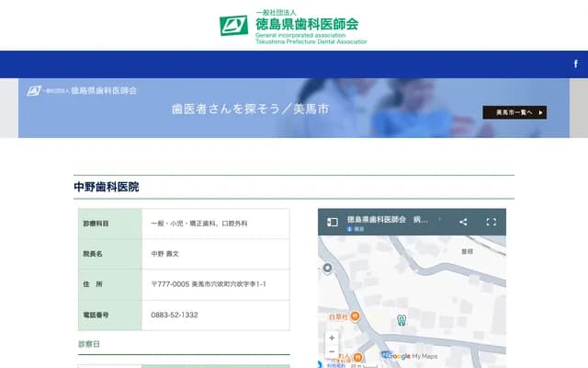Share the map via share icon
588x368 pixels.
pyautogui.click(x=463, y=222)
